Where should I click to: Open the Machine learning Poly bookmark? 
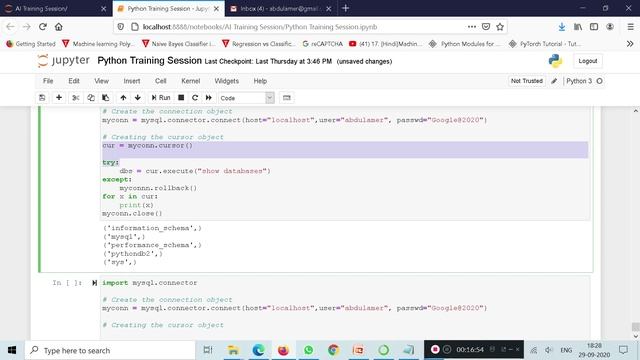[x=98, y=44]
